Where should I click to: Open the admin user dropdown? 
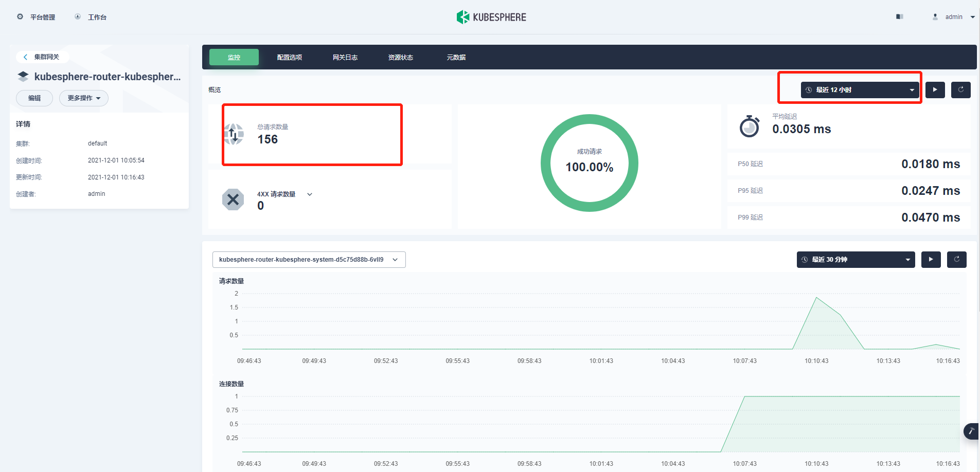pos(955,17)
